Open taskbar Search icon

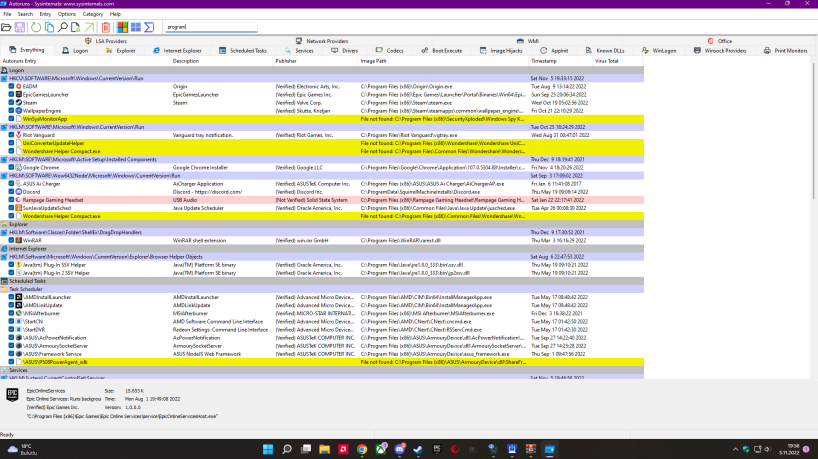[x=287, y=449]
